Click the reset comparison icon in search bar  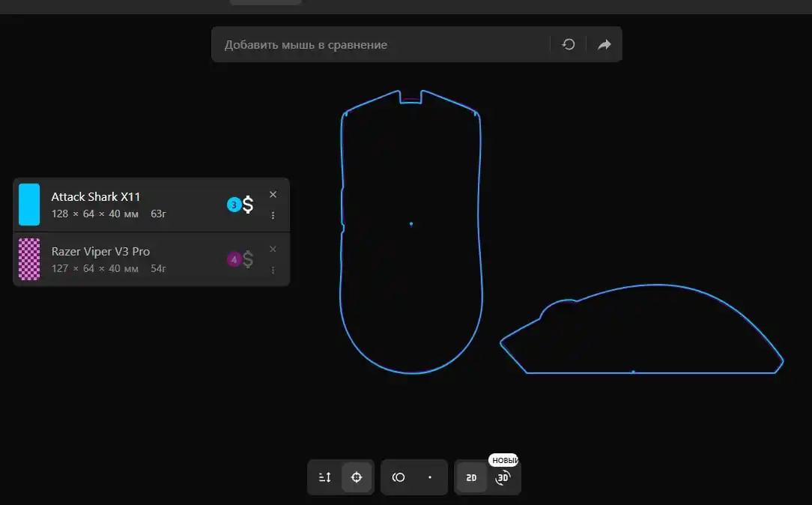click(x=568, y=44)
